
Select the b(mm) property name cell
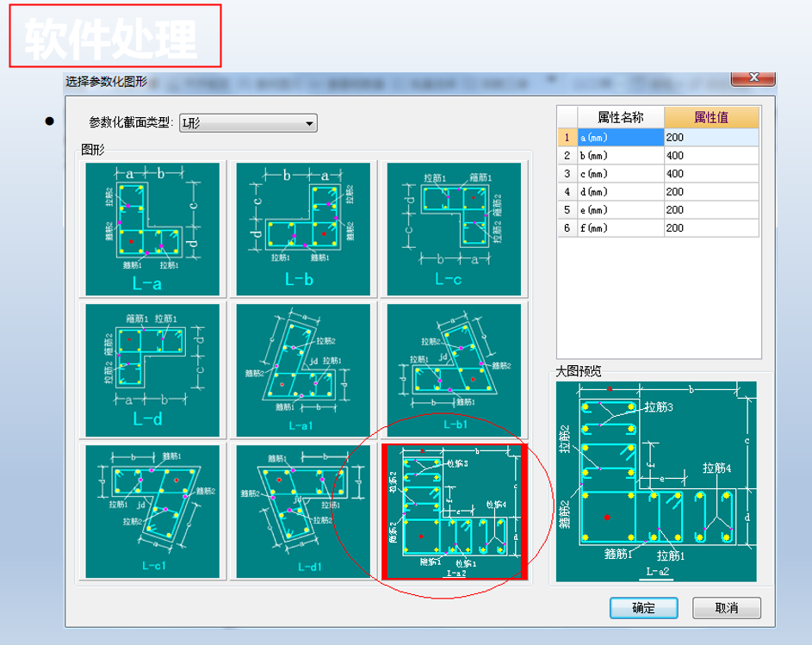click(620, 155)
